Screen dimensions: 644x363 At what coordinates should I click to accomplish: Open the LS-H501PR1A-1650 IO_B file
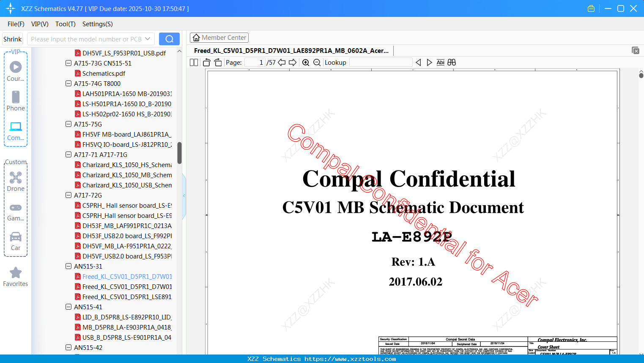(x=123, y=104)
